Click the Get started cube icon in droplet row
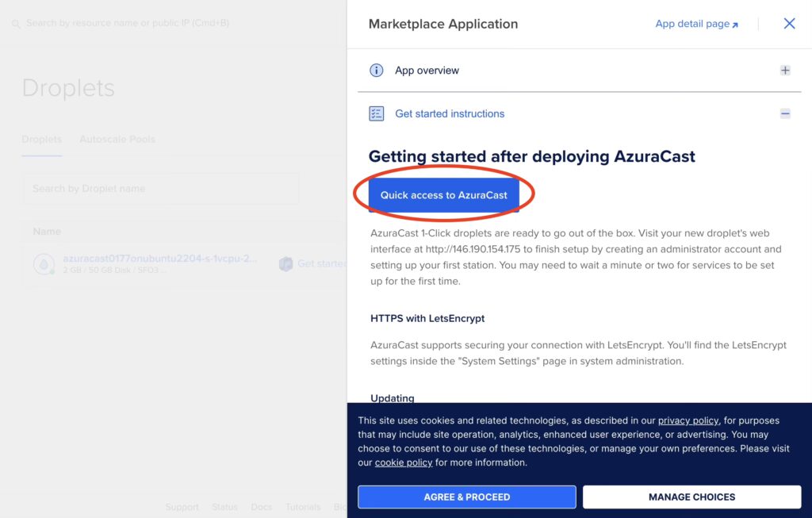 285,264
